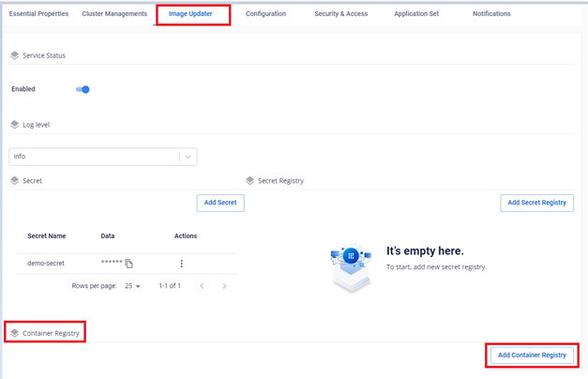The width and height of the screenshot is (588, 379).
Task: Open the three-dot actions menu for demo-secret
Action: click(181, 264)
